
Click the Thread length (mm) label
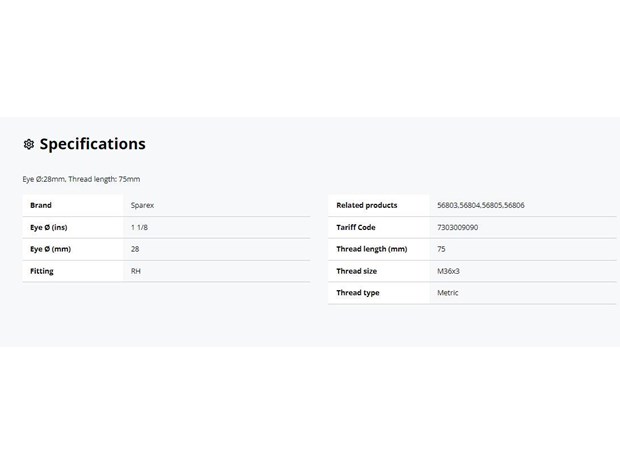point(372,249)
